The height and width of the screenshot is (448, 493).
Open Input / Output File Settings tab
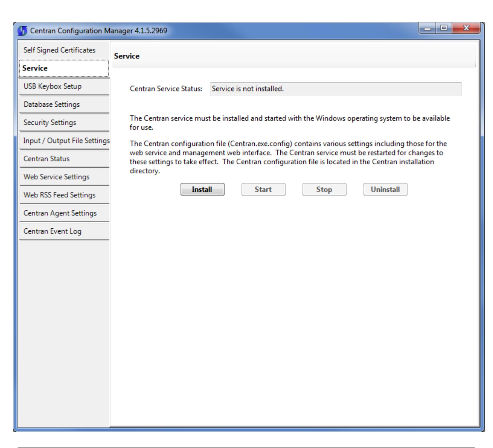[x=64, y=141]
